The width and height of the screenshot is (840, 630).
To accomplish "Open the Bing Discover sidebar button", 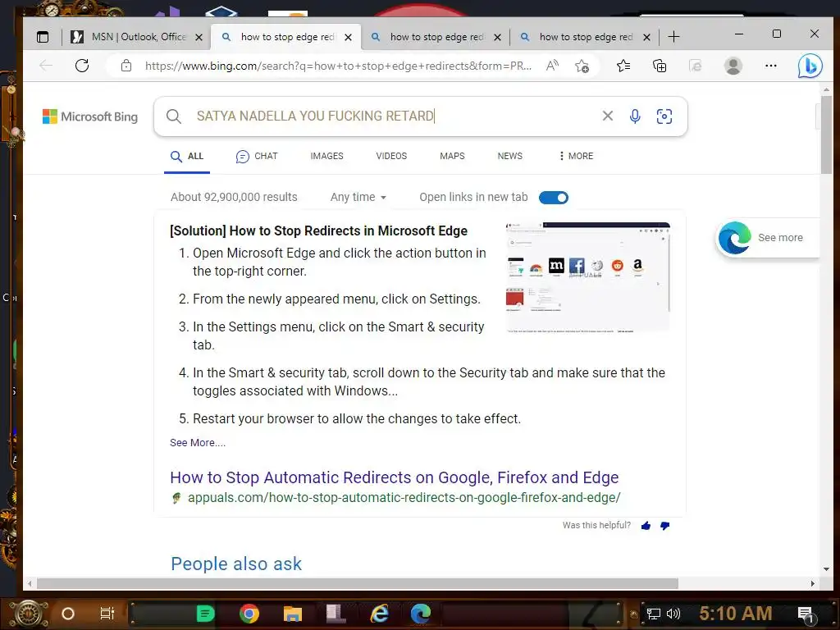I will pyautogui.click(x=810, y=66).
